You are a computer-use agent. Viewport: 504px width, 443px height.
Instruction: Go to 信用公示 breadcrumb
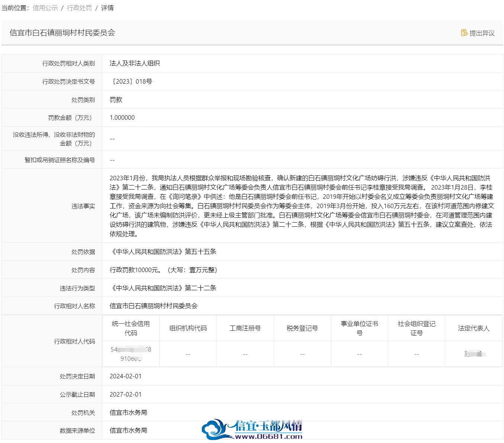coord(45,8)
